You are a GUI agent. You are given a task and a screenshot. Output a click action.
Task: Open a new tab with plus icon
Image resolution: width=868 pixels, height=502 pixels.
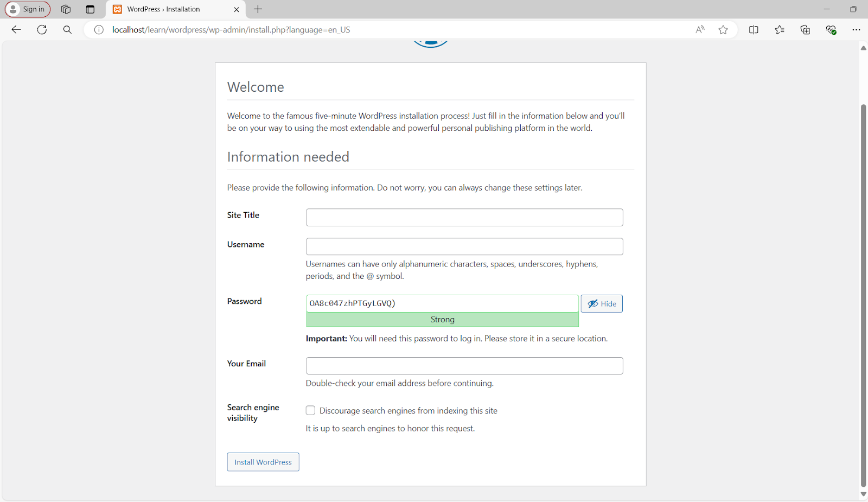click(x=258, y=9)
